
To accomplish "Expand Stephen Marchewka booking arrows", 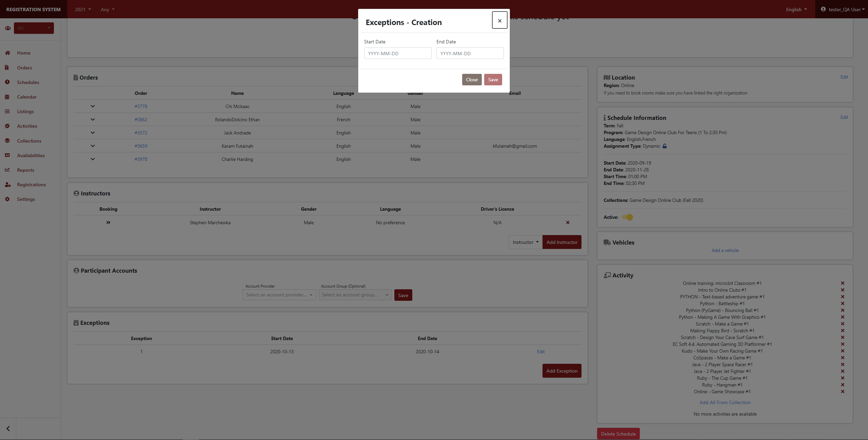I will coord(108,222).
